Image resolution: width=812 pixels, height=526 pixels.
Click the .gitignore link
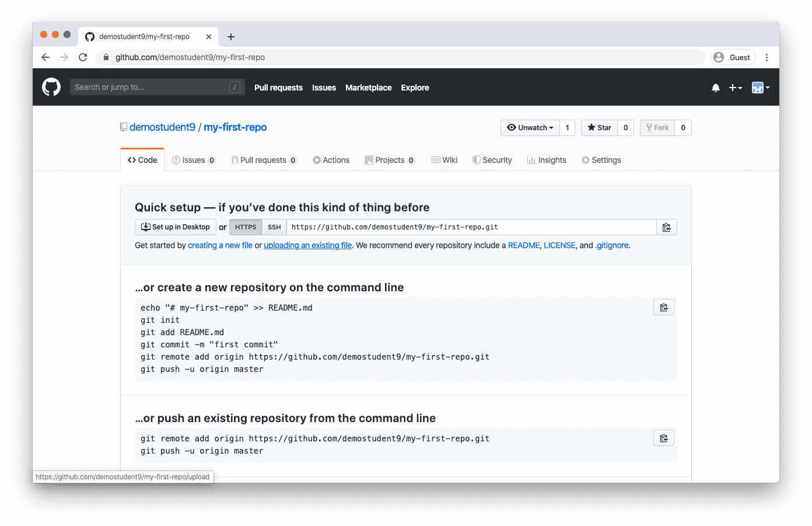(x=612, y=245)
